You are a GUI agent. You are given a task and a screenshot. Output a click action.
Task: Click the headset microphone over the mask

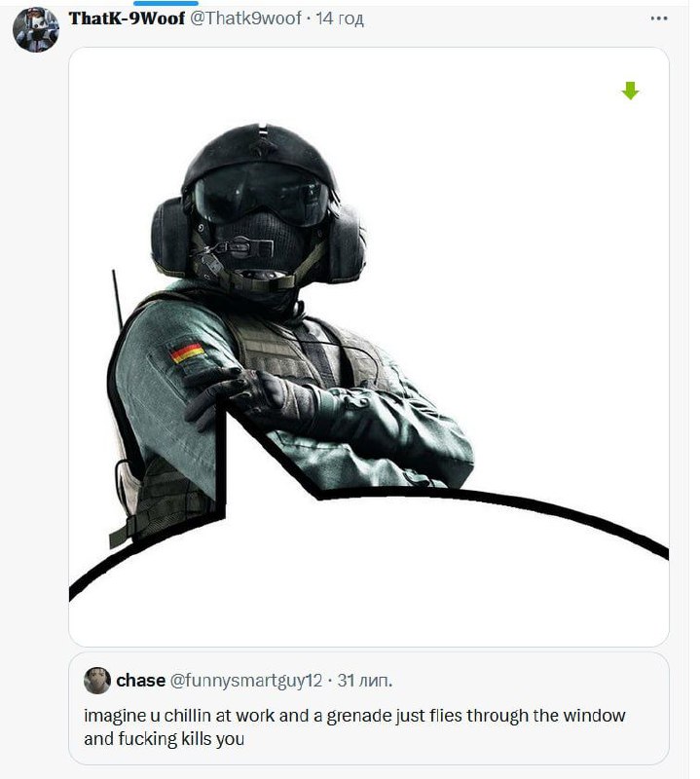[234, 248]
